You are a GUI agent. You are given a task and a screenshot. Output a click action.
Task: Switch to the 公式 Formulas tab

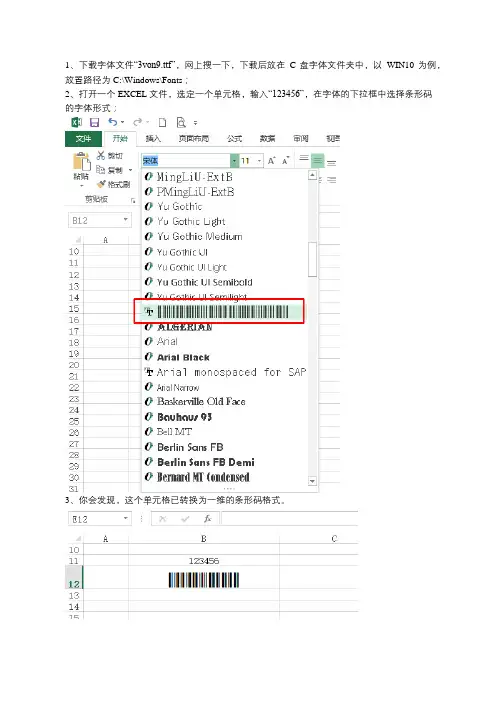pos(235,139)
